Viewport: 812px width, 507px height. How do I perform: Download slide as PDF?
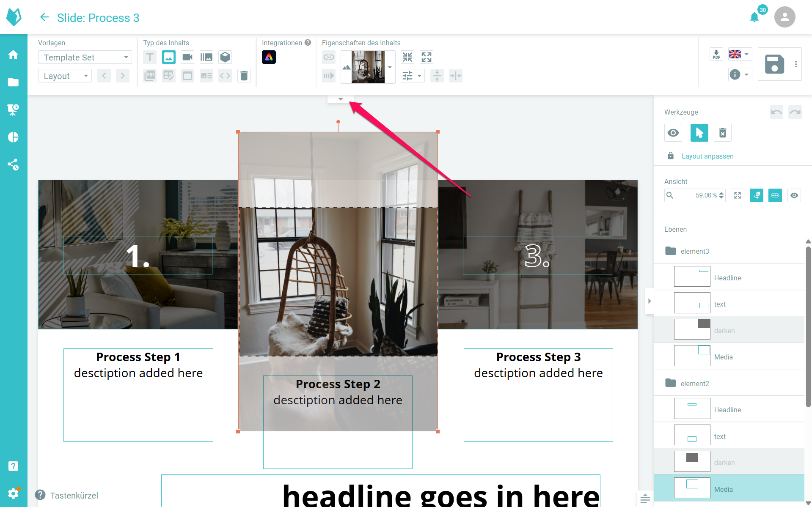pos(716,54)
